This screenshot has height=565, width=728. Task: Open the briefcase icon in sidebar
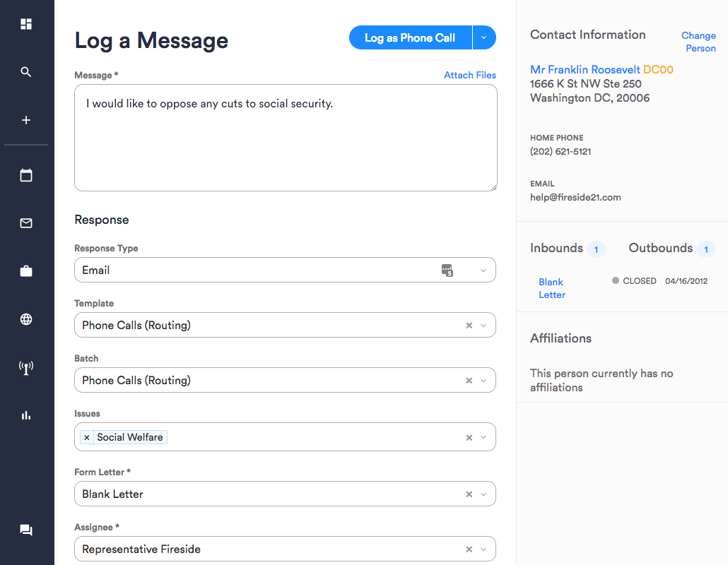coord(26,271)
